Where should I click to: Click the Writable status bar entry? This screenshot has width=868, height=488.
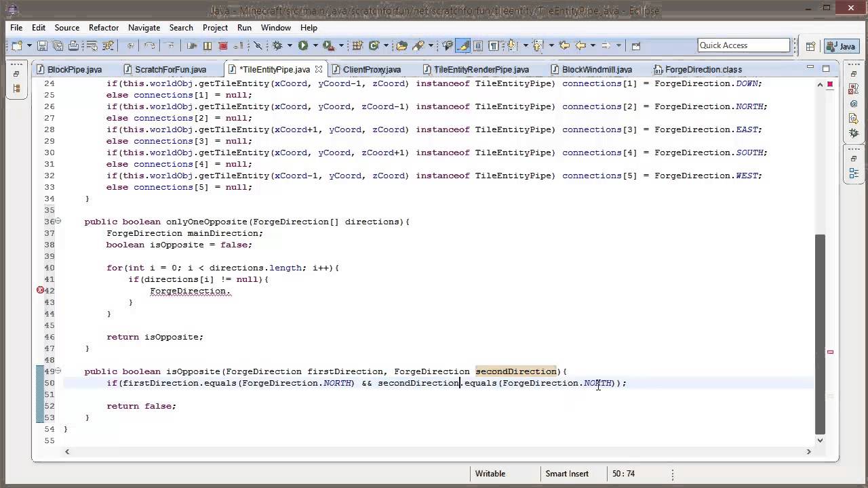(490, 474)
